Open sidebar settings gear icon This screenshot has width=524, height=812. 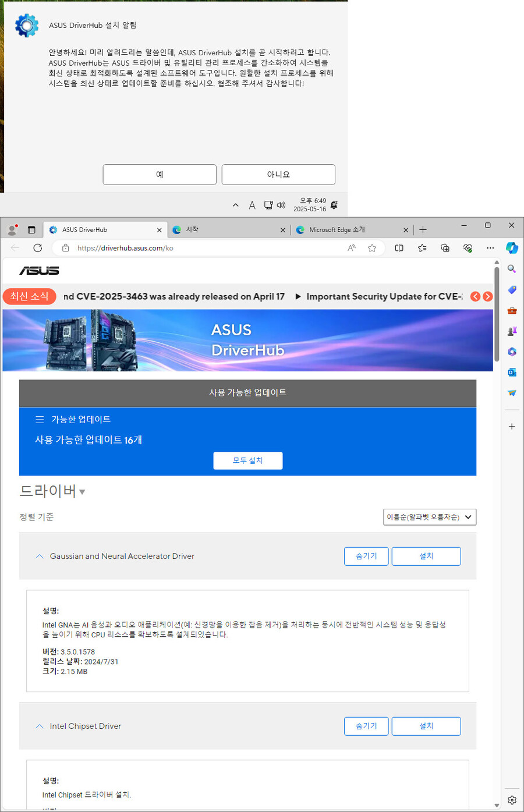(512, 800)
